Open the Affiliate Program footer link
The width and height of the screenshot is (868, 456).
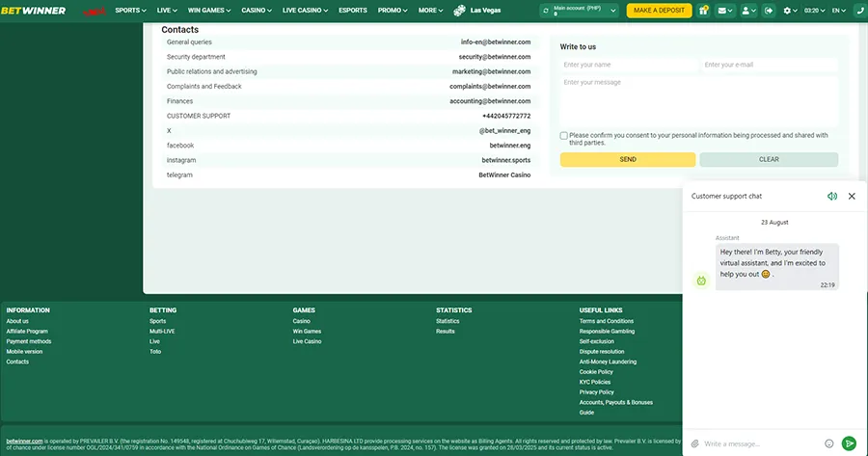tap(27, 332)
